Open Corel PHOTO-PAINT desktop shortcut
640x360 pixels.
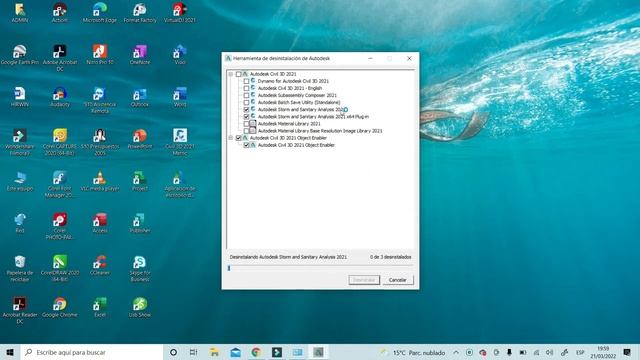coord(60,226)
